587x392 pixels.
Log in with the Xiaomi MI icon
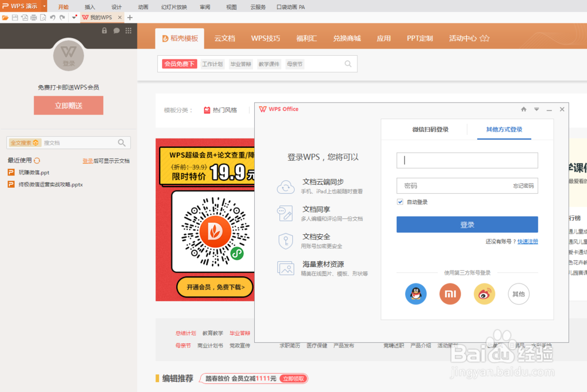450,294
